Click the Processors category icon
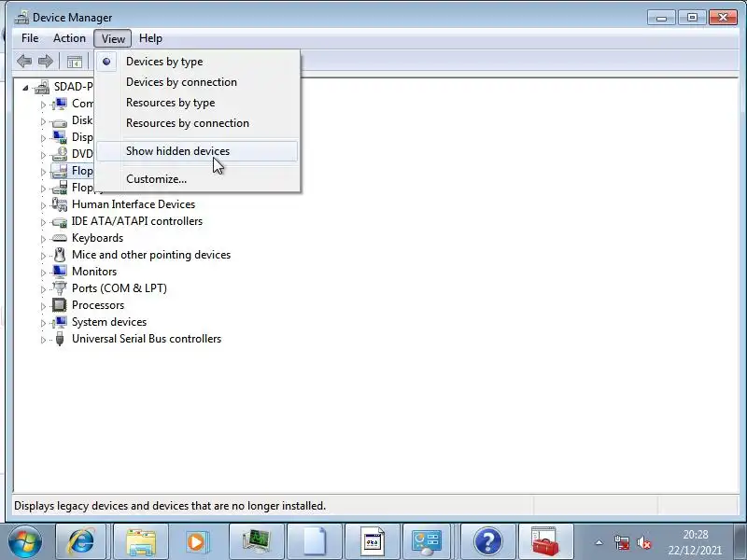Screen dimensions: 747x560 point(60,305)
